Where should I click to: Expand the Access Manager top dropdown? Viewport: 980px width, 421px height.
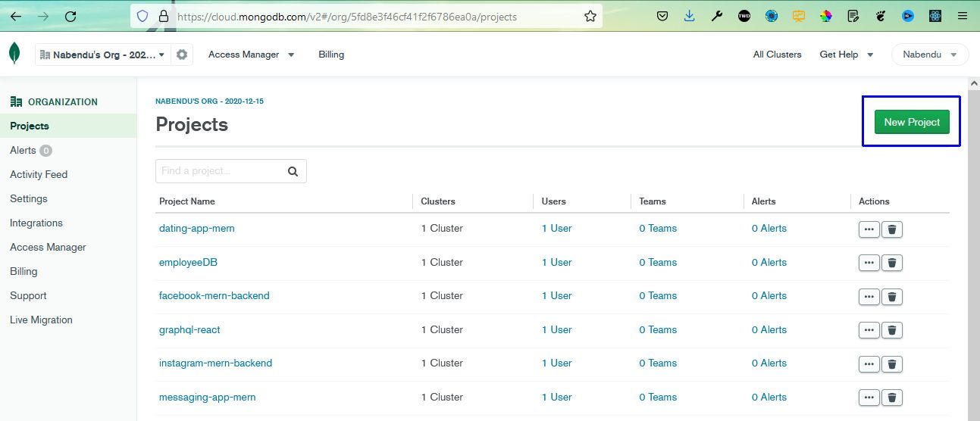[251, 55]
